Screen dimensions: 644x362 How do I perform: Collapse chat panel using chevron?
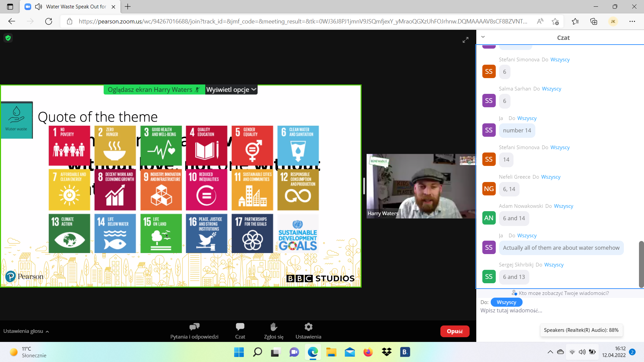tap(483, 37)
